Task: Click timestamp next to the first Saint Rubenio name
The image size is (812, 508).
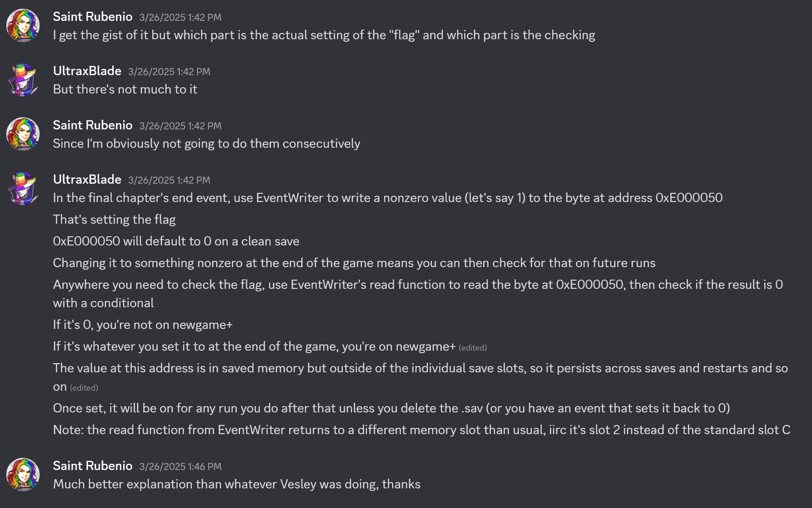Action: (x=180, y=18)
